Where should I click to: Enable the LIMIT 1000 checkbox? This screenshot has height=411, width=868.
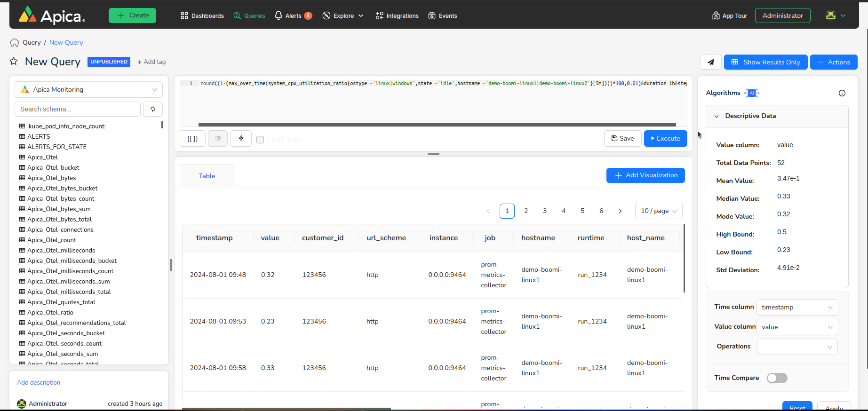pyautogui.click(x=260, y=140)
